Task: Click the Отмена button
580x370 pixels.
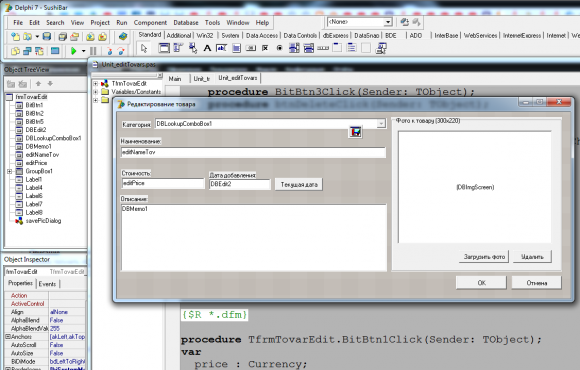Action: 536,283
